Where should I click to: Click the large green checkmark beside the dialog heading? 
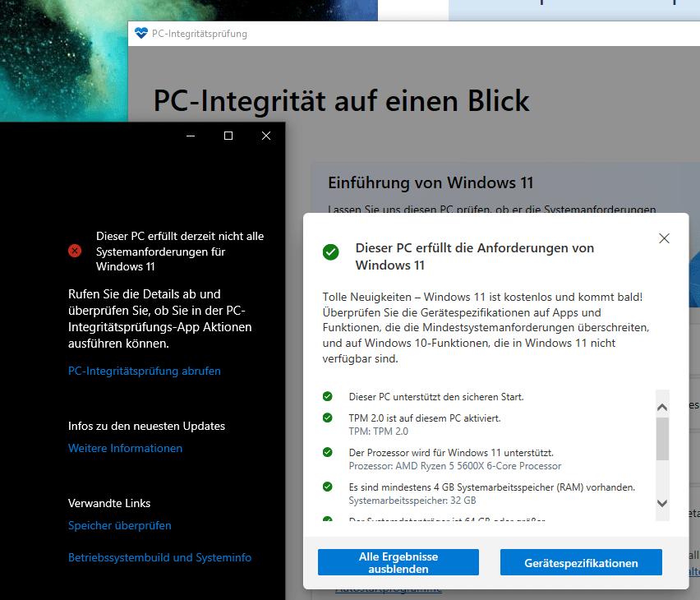[331, 252]
